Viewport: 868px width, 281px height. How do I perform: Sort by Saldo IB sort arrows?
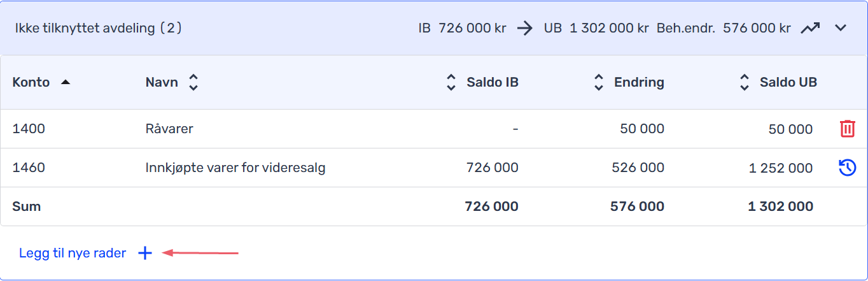tap(451, 82)
